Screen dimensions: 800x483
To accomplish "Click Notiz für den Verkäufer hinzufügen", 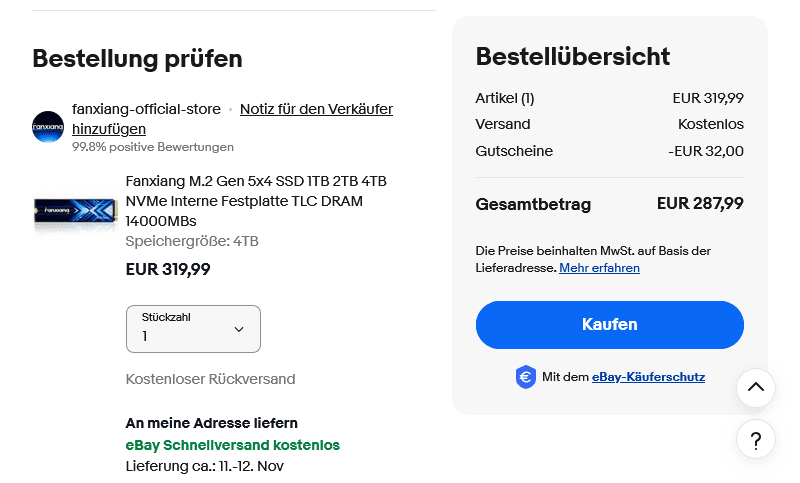I will click(316, 109).
